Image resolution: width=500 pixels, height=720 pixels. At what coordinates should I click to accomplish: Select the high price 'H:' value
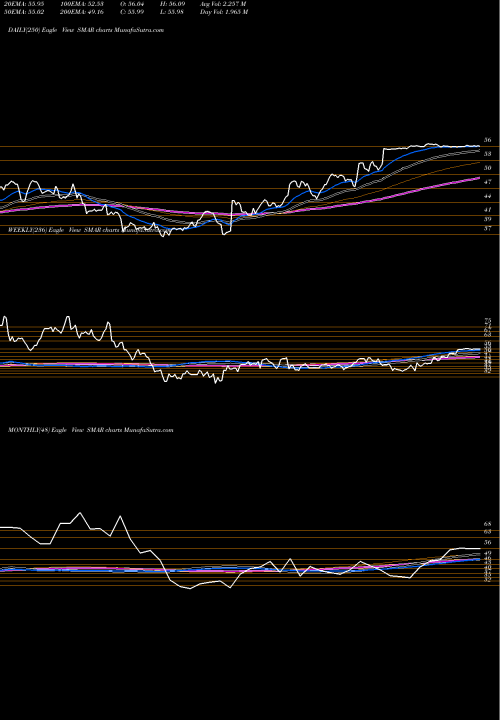click(176, 3)
